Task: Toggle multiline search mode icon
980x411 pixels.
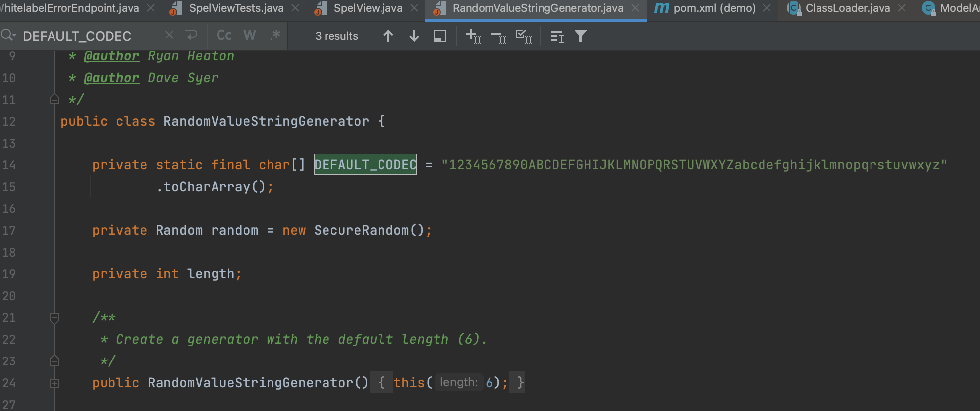Action: [x=557, y=36]
